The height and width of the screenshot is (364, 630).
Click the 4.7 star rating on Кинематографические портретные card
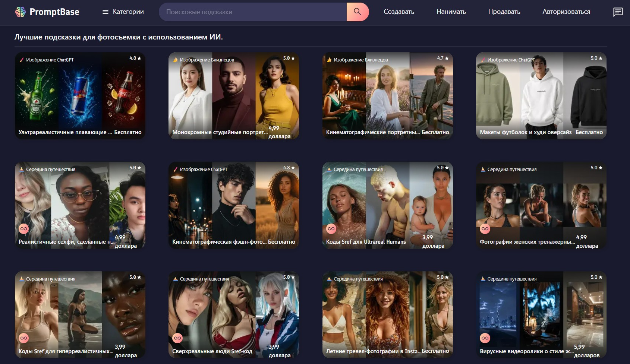click(x=443, y=58)
